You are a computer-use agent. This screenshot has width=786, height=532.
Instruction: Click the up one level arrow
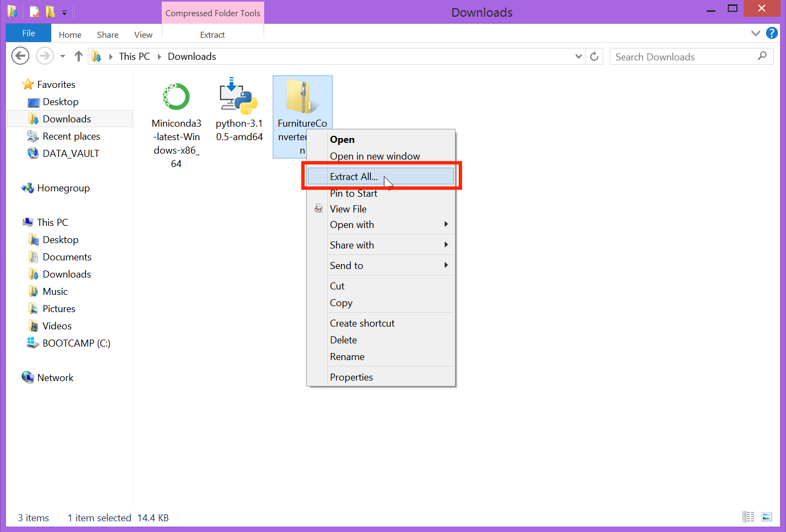78,56
